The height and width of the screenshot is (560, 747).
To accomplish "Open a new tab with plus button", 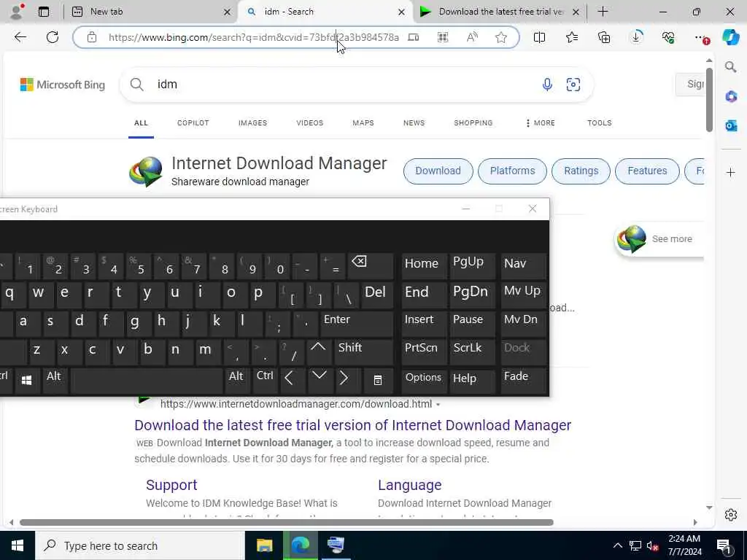I will pos(603,12).
